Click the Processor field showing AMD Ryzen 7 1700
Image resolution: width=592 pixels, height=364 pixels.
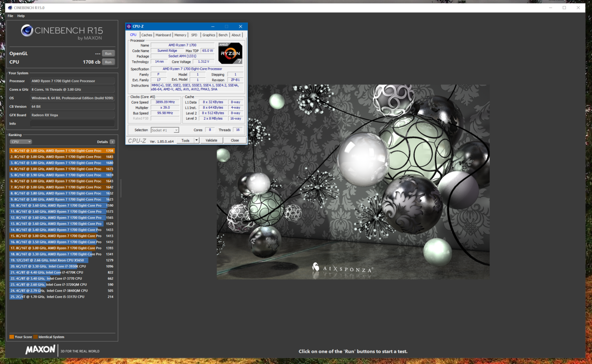[73, 81]
